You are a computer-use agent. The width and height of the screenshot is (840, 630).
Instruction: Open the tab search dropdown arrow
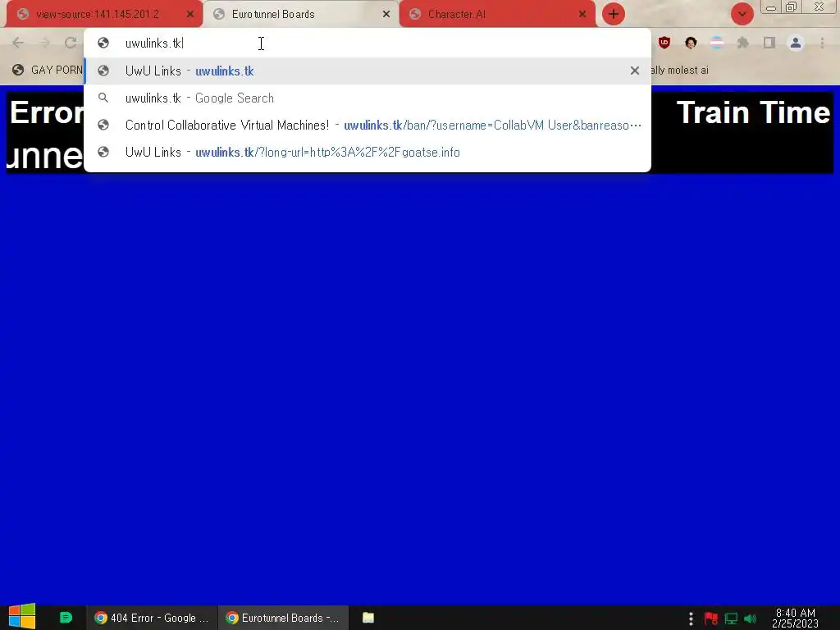click(742, 15)
